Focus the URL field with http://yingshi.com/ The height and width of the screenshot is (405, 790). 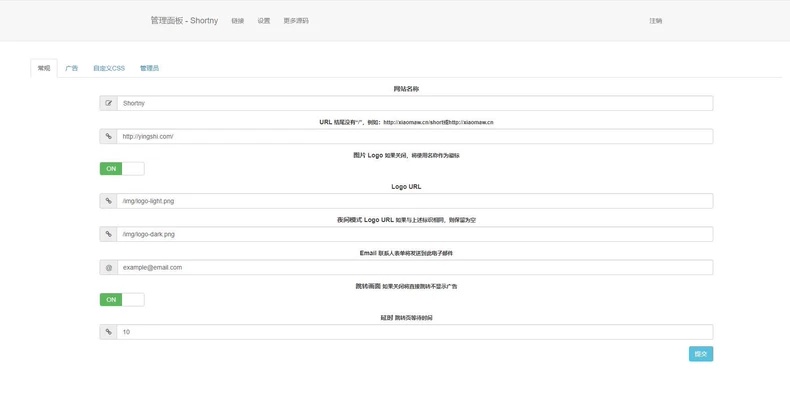click(415, 137)
